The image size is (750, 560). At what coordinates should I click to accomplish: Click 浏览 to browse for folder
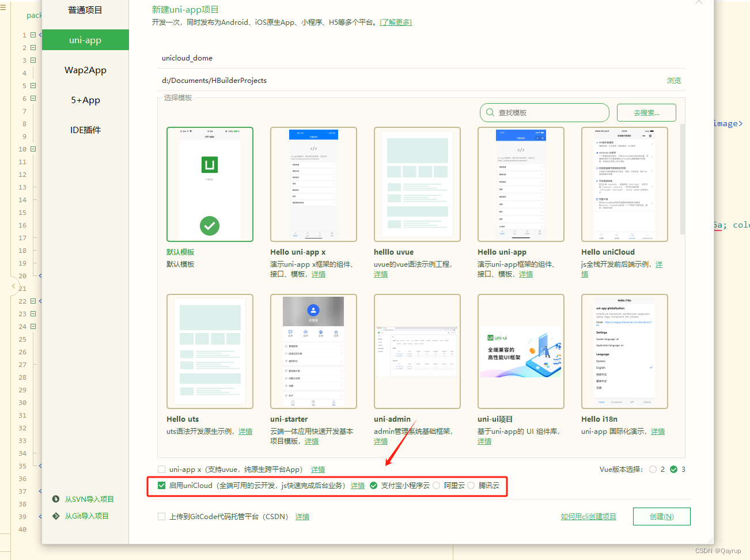pyautogui.click(x=674, y=81)
